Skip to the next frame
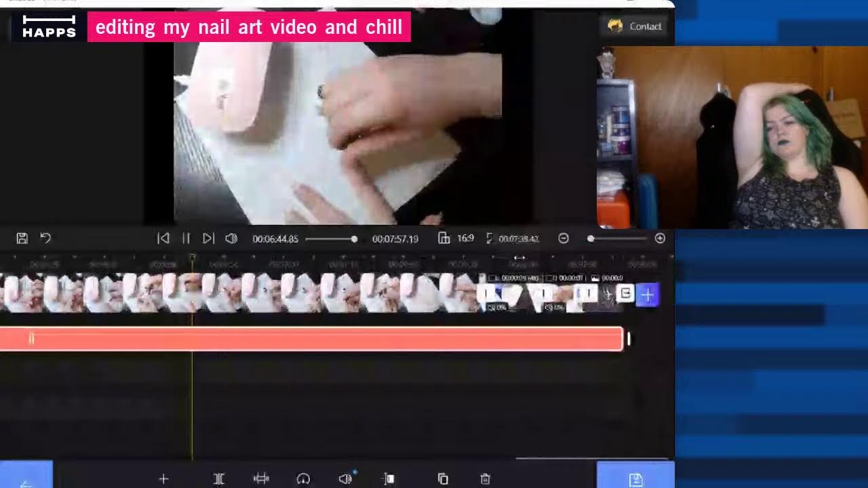Viewport: 868px width, 488px height. [209, 239]
